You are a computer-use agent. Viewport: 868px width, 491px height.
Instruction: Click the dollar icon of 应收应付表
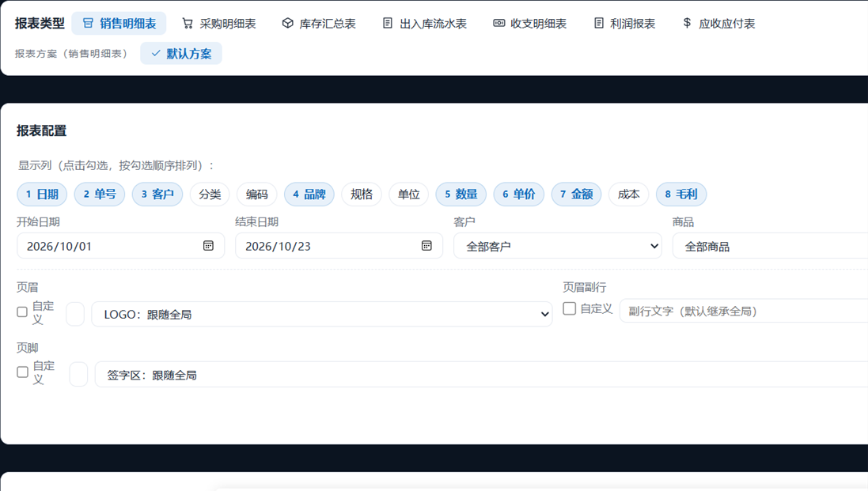point(687,23)
